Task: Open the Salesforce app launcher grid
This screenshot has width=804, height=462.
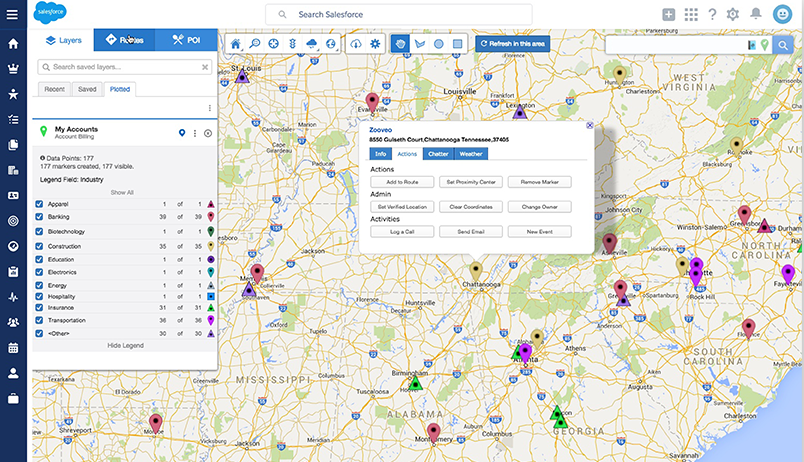Action: point(691,14)
